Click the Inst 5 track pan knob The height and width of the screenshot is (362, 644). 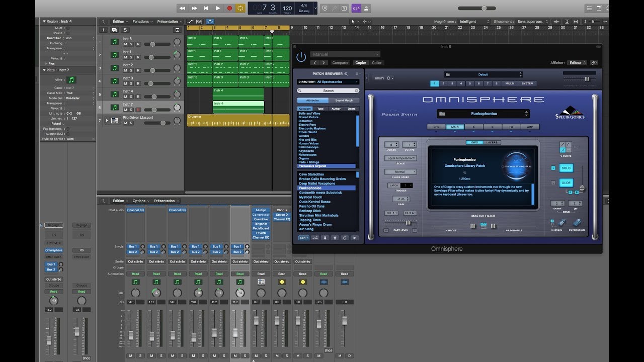point(177,42)
